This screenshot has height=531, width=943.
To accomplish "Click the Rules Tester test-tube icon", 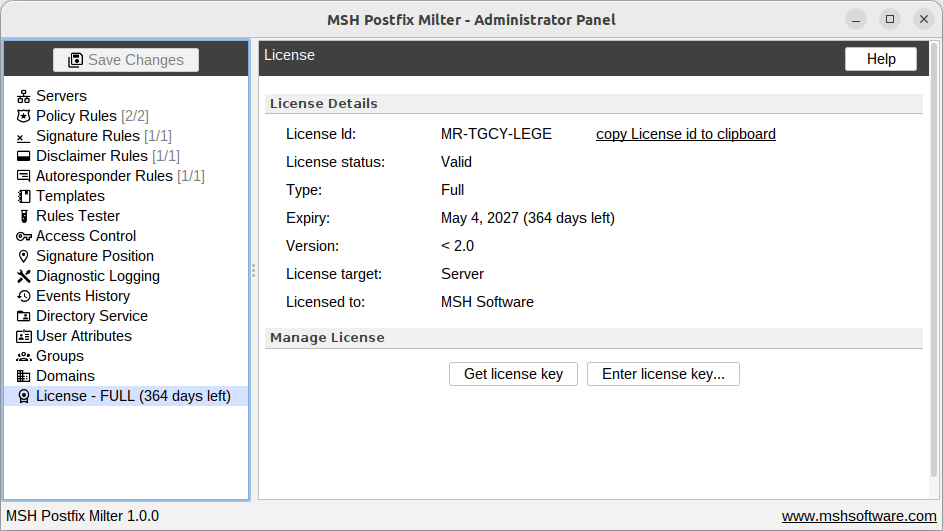I will [x=23, y=216].
